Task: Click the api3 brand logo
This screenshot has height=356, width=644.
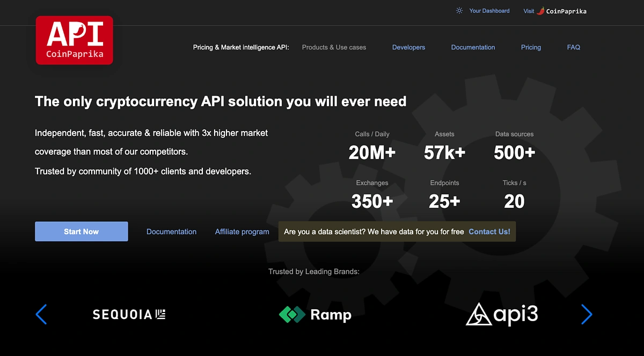Action: [x=501, y=315]
